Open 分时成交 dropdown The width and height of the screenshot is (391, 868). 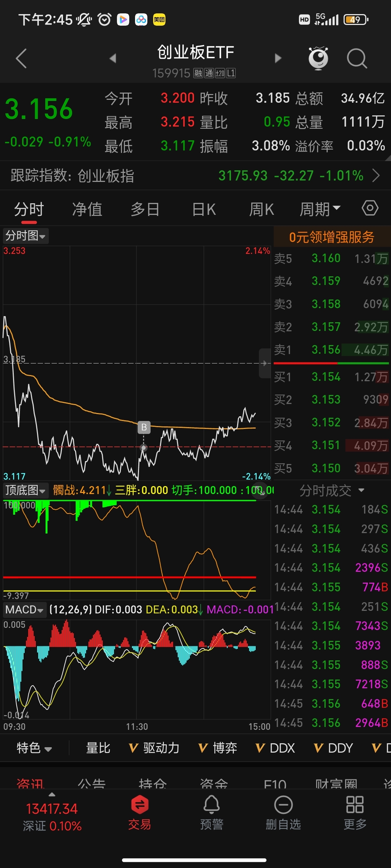click(x=332, y=490)
